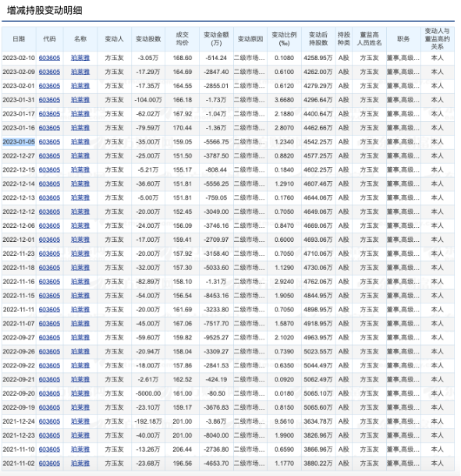The width and height of the screenshot is (461, 476).
Task: Click the 变动金额(万) column header
Action: [216, 39]
